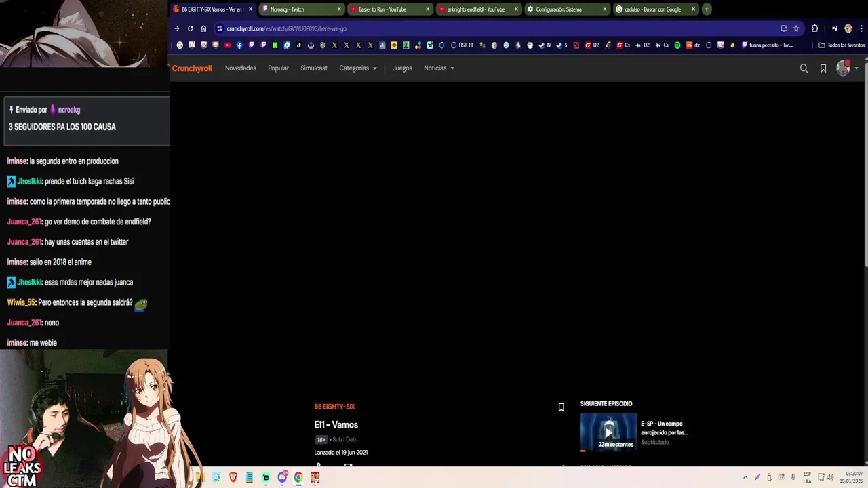The width and height of the screenshot is (868, 488).
Task: Open Popular in Crunchyroll menu
Action: pyautogui.click(x=278, y=68)
